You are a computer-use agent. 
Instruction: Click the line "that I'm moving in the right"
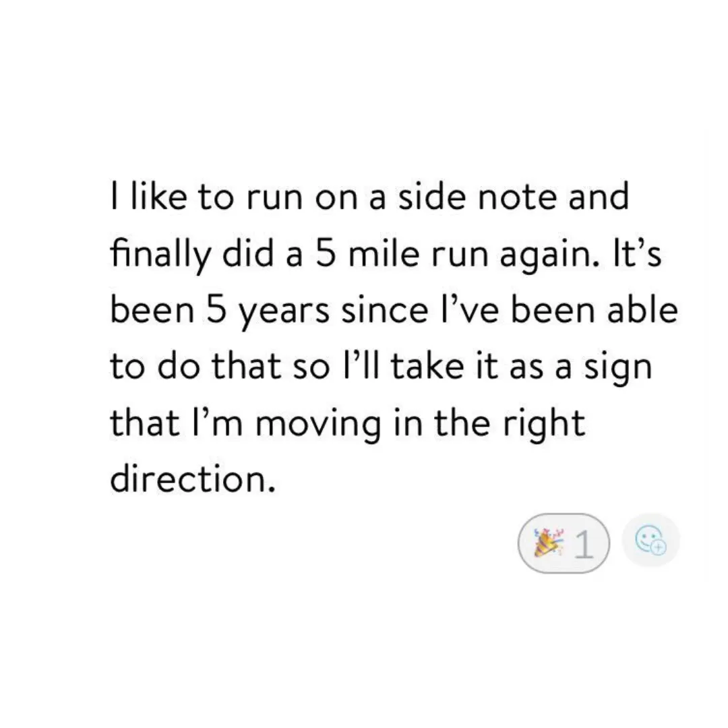(x=347, y=423)
